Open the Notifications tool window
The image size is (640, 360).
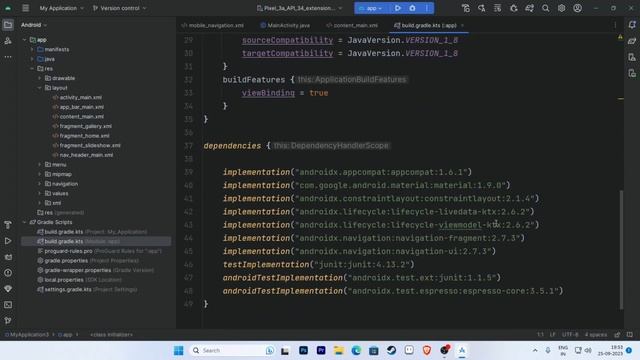click(x=632, y=25)
